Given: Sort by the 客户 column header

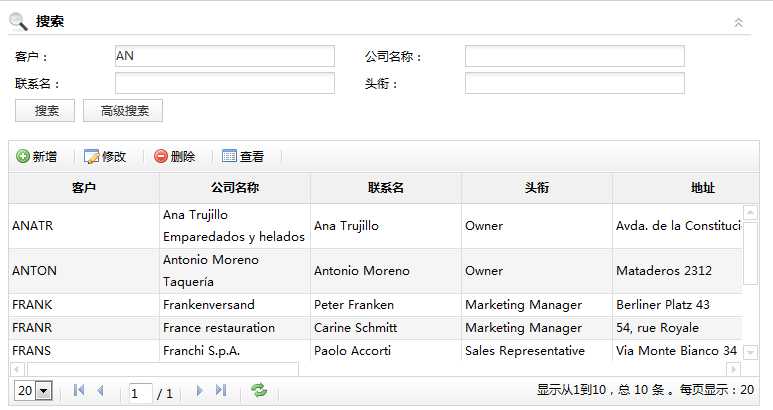Looking at the screenshot, I should [x=84, y=188].
